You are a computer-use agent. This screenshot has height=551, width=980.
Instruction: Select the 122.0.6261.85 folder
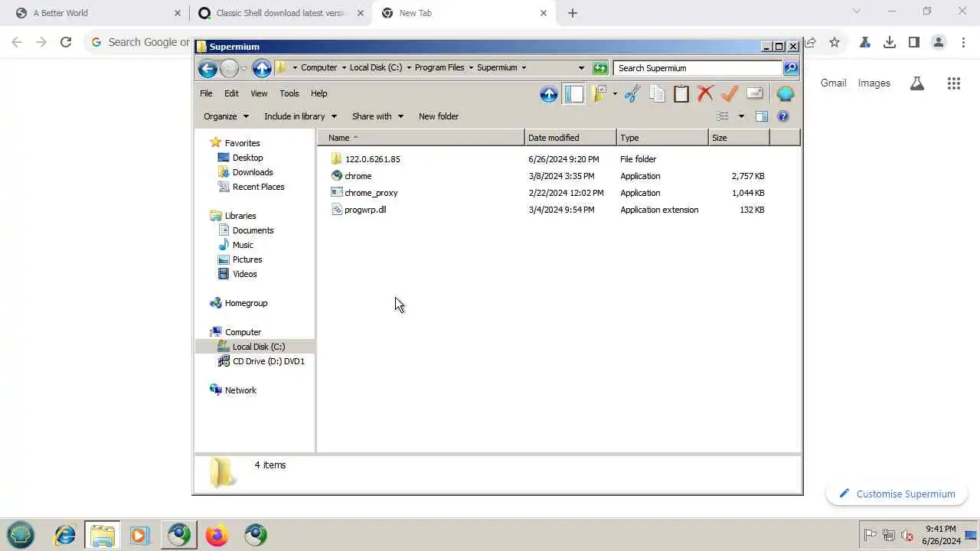click(x=366, y=159)
